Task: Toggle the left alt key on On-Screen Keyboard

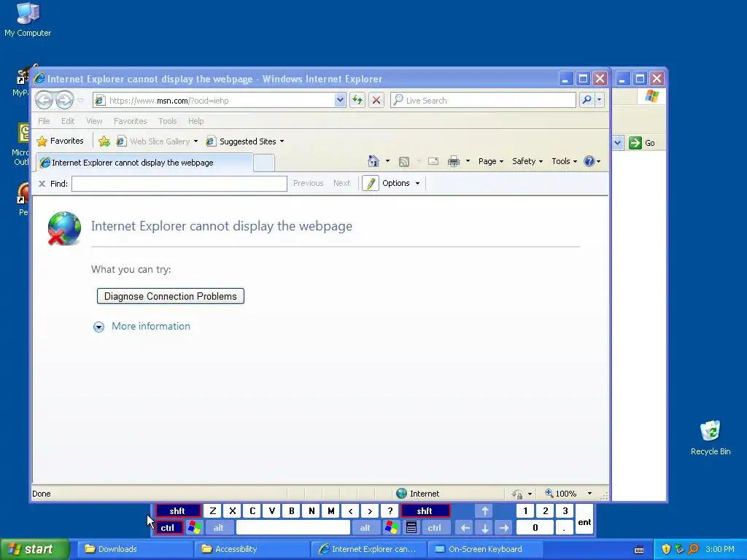Action: (x=219, y=528)
